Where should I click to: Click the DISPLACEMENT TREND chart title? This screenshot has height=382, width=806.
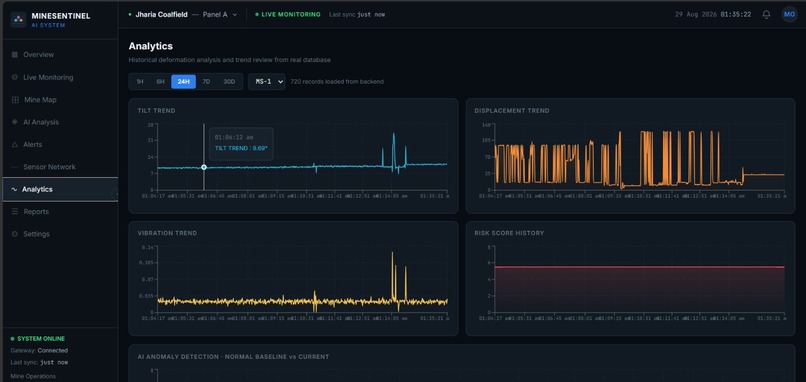(x=512, y=111)
